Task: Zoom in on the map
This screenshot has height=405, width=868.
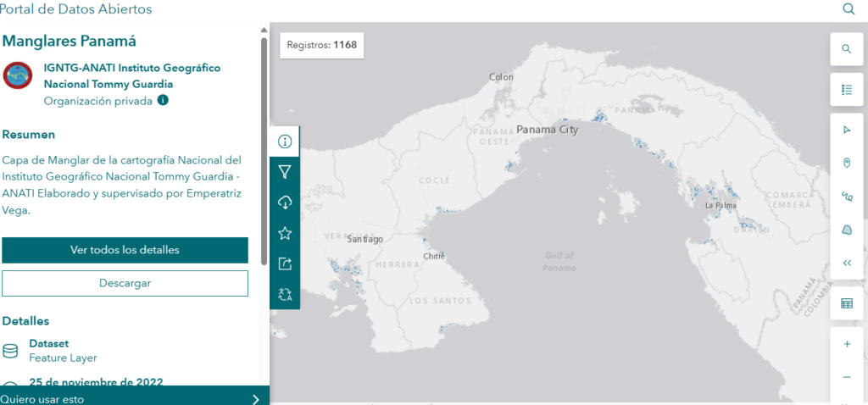Action: click(846, 345)
